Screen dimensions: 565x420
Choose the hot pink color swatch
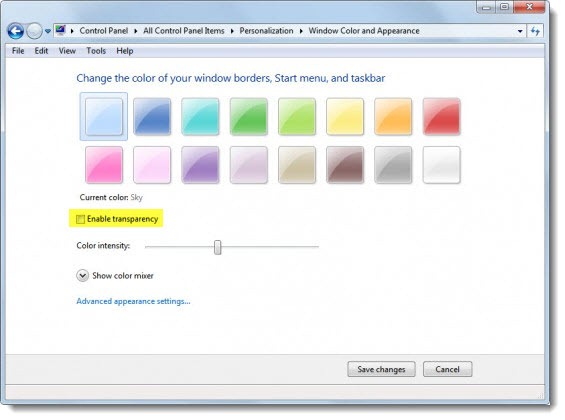pyautogui.click(x=104, y=165)
